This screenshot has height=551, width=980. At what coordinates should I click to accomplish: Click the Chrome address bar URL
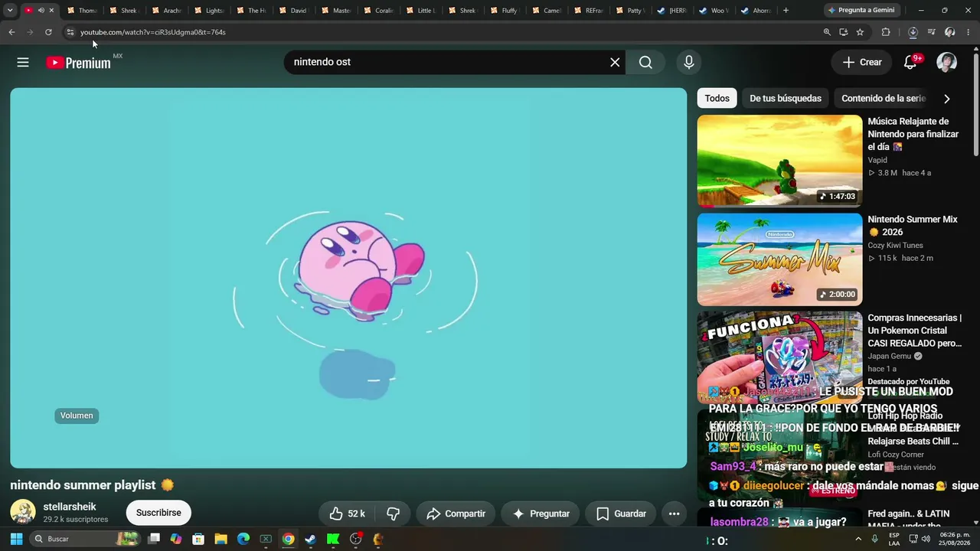click(153, 32)
